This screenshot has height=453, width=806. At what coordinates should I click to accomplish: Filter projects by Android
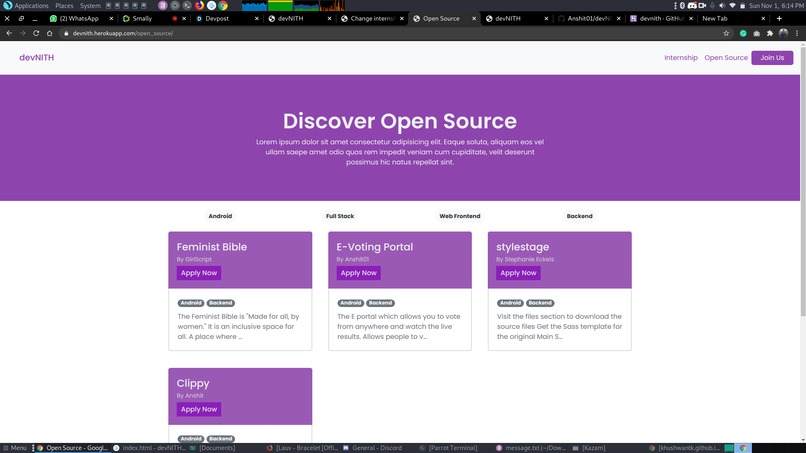point(220,216)
